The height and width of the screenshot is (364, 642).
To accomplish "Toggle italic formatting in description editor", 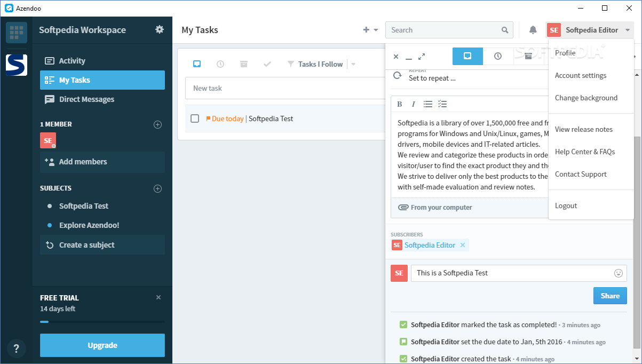I will [413, 104].
